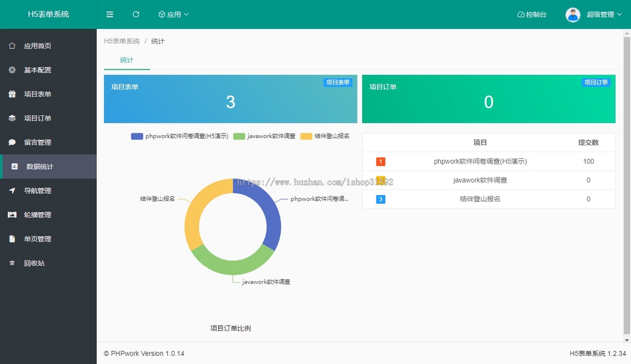Click the gear icon beside 基本配置
The image size is (631, 364).
pyautogui.click(x=12, y=70)
